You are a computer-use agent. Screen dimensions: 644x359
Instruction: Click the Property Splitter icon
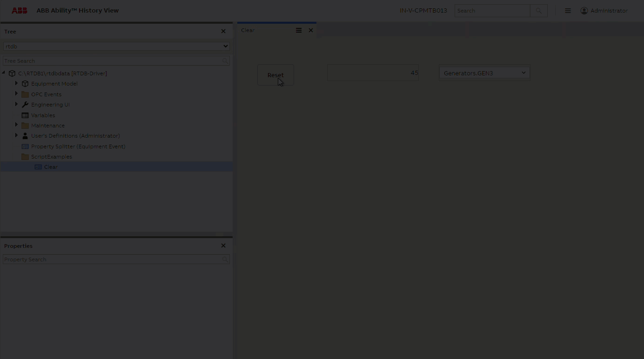(x=25, y=146)
